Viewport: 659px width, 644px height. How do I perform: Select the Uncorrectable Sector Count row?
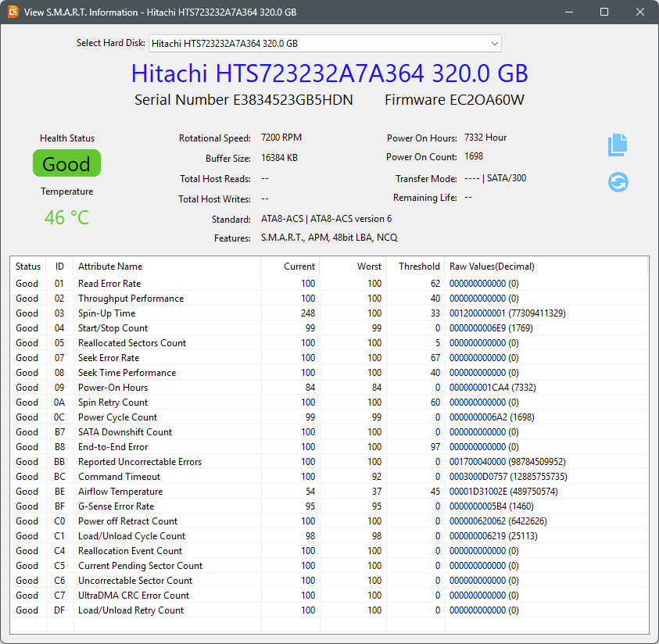click(x=329, y=581)
